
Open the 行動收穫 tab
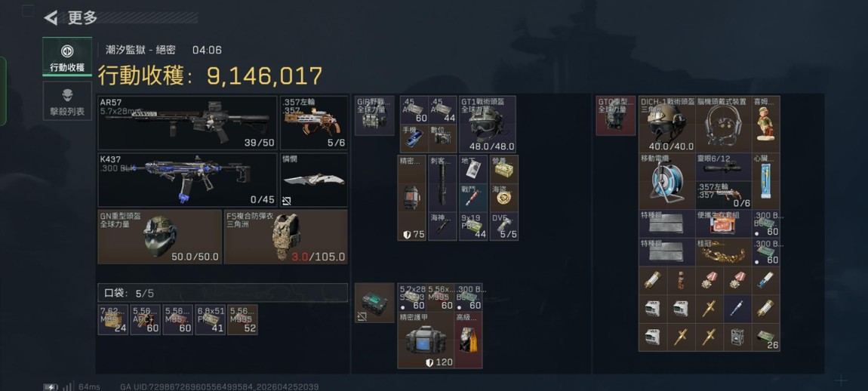pos(67,57)
